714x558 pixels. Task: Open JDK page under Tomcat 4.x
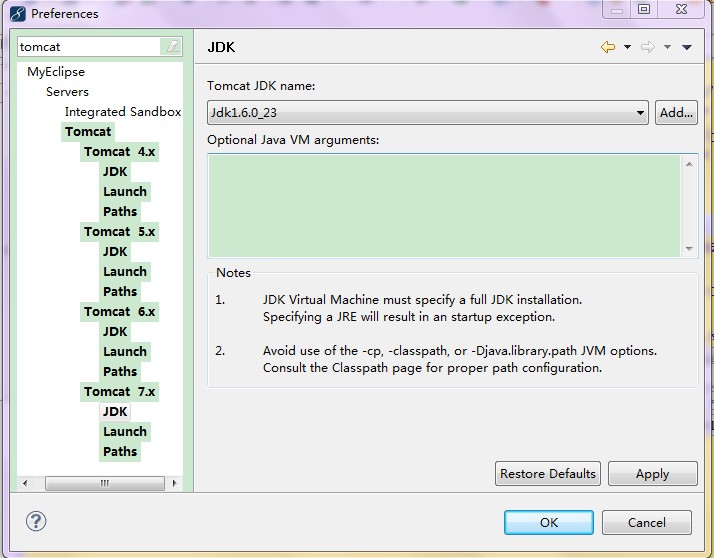pyautogui.click(x=115, y=172)
